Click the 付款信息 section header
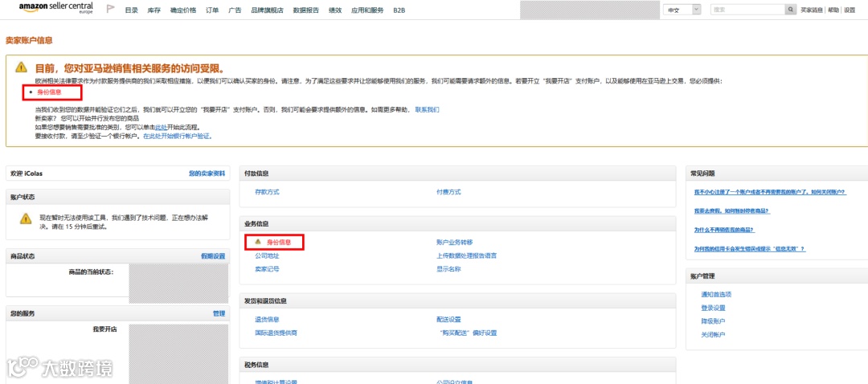Screen dimensions: 868x384 (257, 174)
